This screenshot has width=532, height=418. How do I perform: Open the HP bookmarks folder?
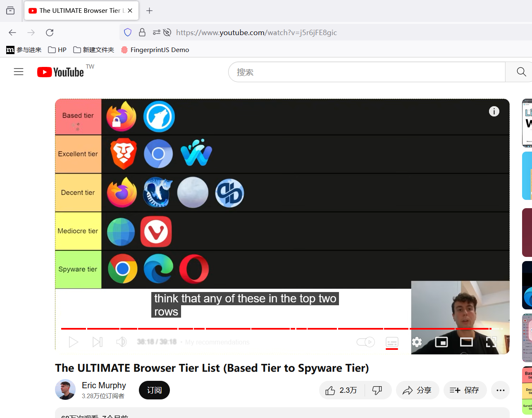click(x=57, y=50)
